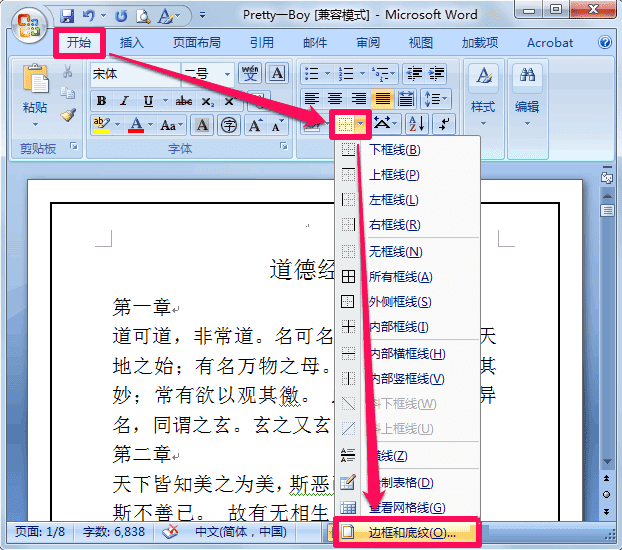The height and width of the screenshot is (550, 622).
Task: Apply numbered list formatting
Action: 347,74
